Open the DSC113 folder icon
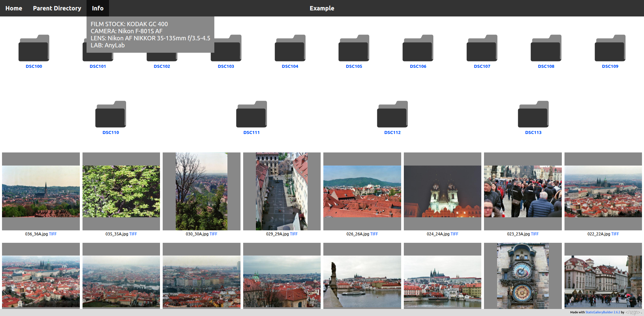Screen dimensions: 644x316 coord(533,114)
